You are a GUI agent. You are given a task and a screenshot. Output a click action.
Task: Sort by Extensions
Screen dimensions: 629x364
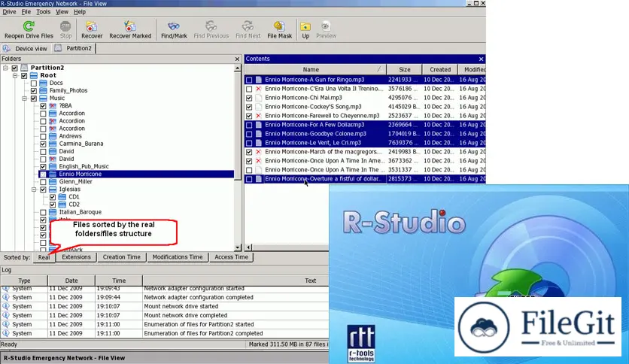76,257
